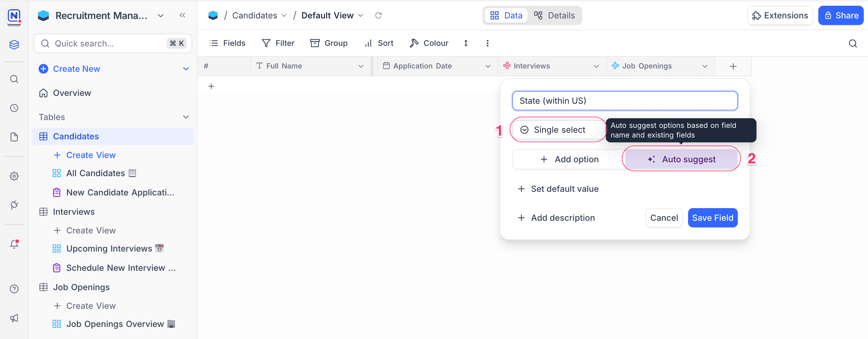The image size is (868, 339).
Task: Click the Auto suggest button
Action: pyautogui.click(x=681, y=159)
